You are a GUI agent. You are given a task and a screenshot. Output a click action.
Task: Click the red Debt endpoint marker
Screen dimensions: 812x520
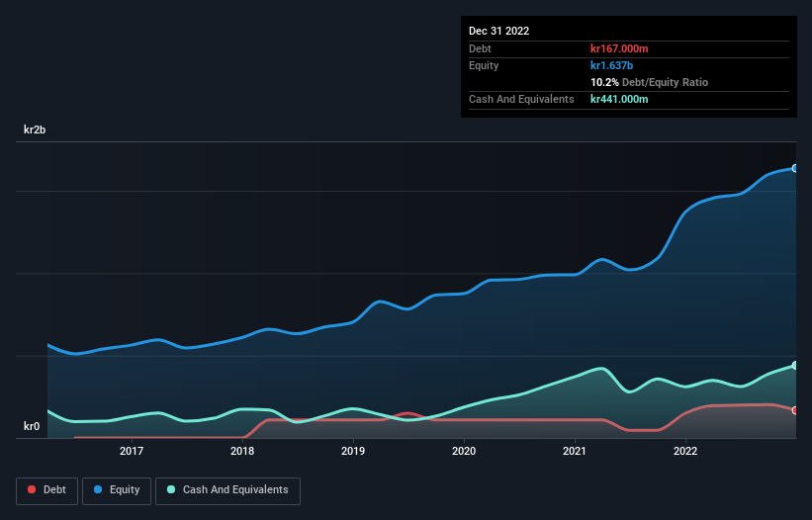pos(795,410)
